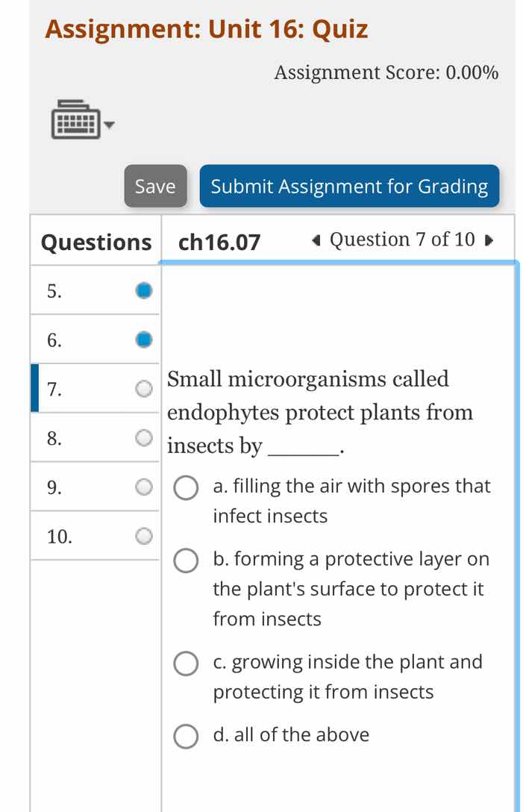Screen dimensions: 523x812
Task: Click the unanswered status indicator next to question 10
Action: click(143, 536)
